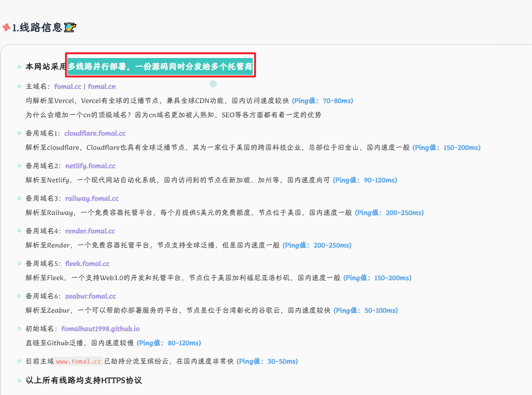
Task: Open the fomalhaut1998.github.io link
Action: click(100, 329)
